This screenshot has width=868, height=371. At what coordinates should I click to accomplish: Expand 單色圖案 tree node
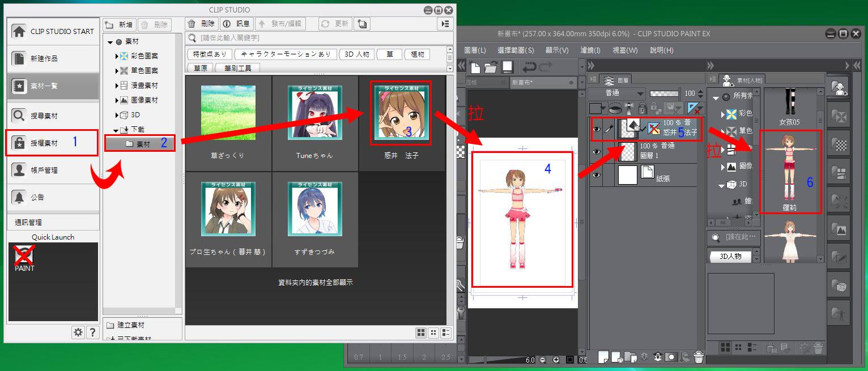[117, 71]
